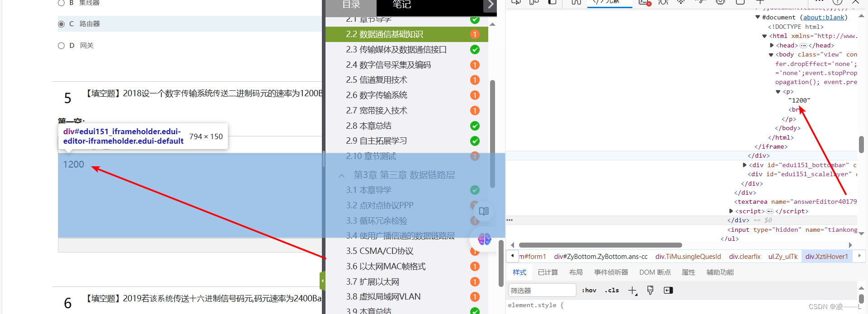Select radio option C 路由器
Image resolution: width=868 pixels, height=314 pixels.
pyautogui.click(x=61, y=24)
